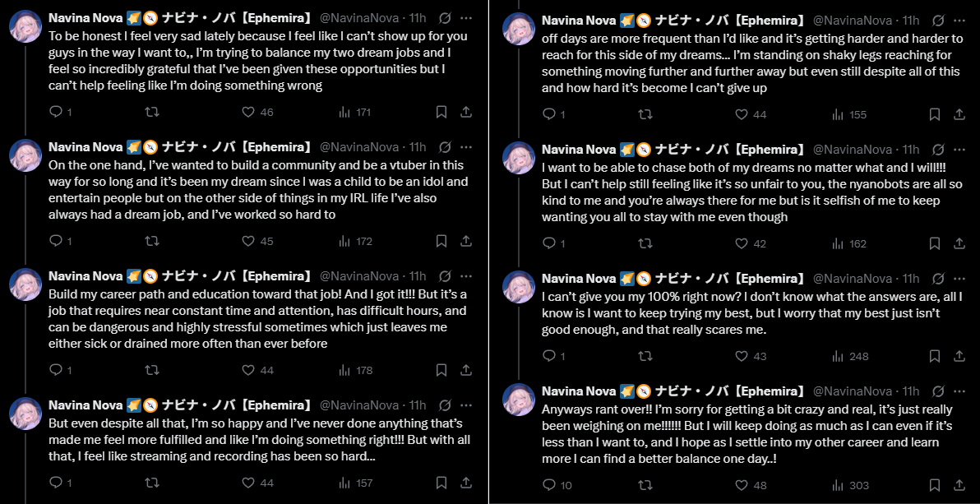The width and height of the screenshot is (980, 504).
Task: Bookmark the 'I want to be able' tweet
Action: 935,243
